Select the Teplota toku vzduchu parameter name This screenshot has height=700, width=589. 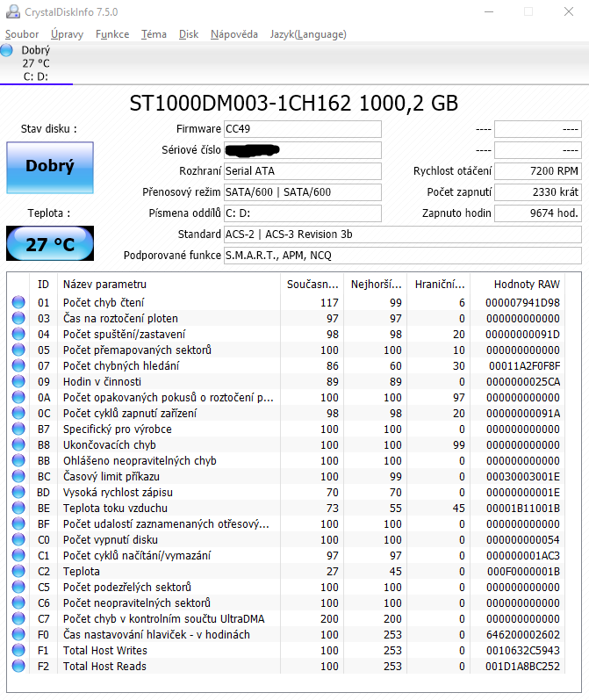click(x=115, y=508)
